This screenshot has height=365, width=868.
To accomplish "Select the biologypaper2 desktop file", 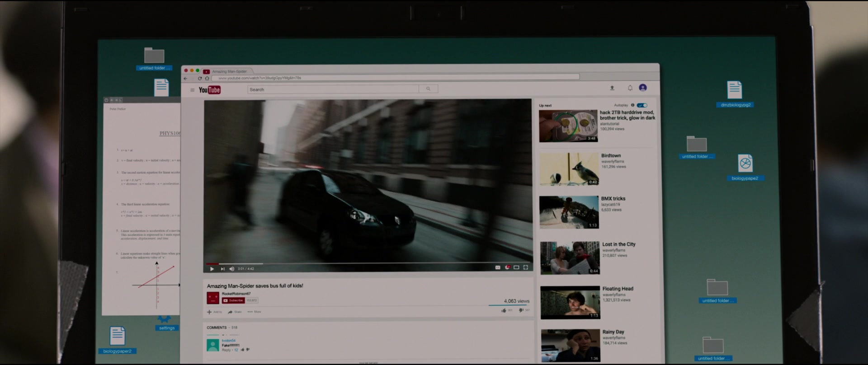I will [x=117, y=340].
